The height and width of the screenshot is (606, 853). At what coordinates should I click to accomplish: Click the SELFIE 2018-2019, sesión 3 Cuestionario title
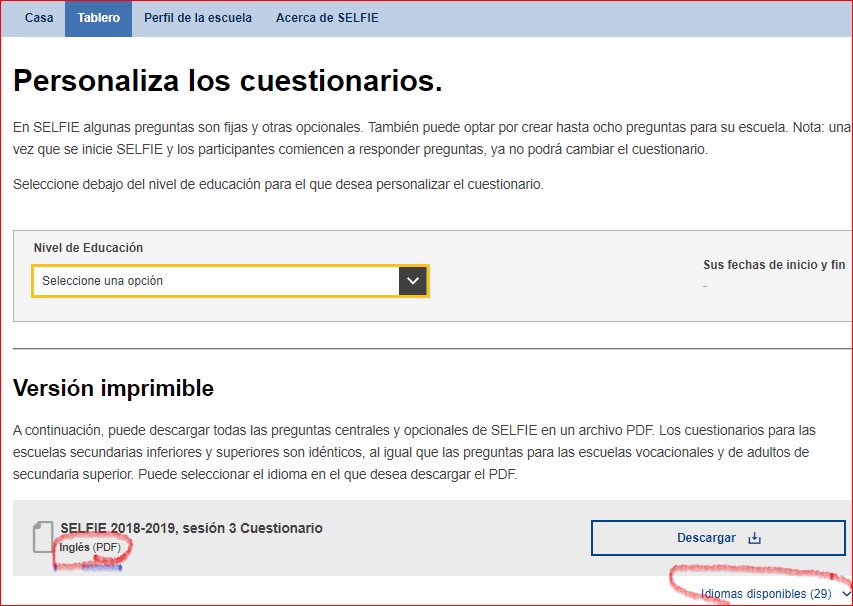tap(191, 528)
